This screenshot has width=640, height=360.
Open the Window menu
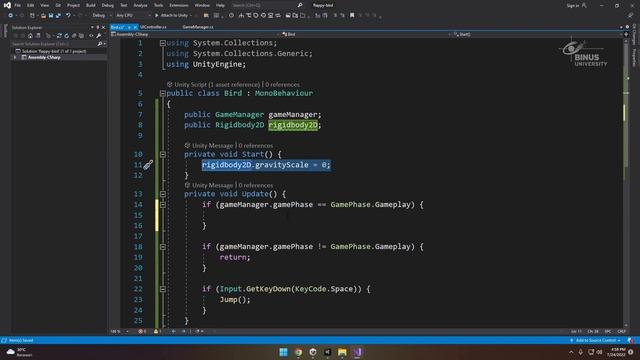coord(202,5)
